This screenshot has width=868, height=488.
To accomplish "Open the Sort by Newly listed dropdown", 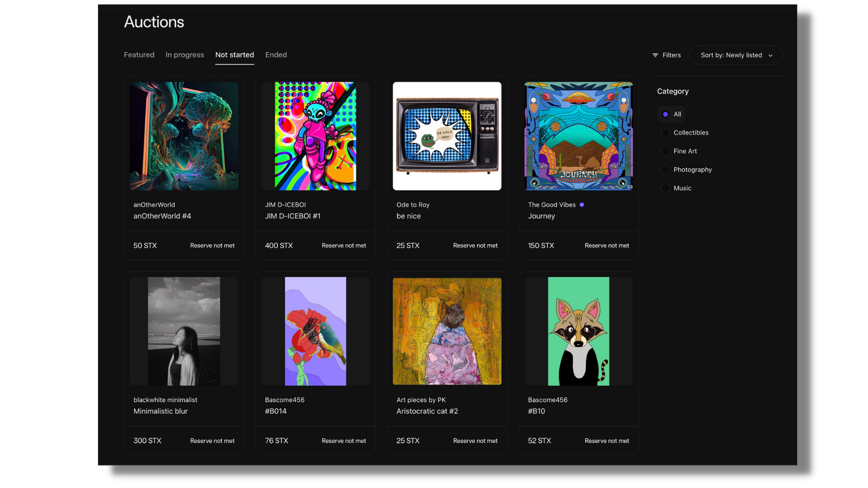I will 736,55.
